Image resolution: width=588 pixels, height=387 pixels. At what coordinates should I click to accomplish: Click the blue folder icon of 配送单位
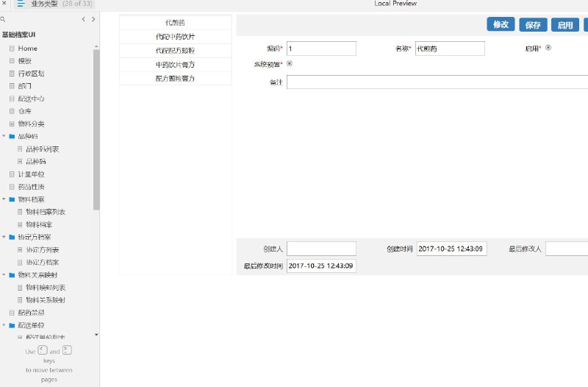click(12, 325)
